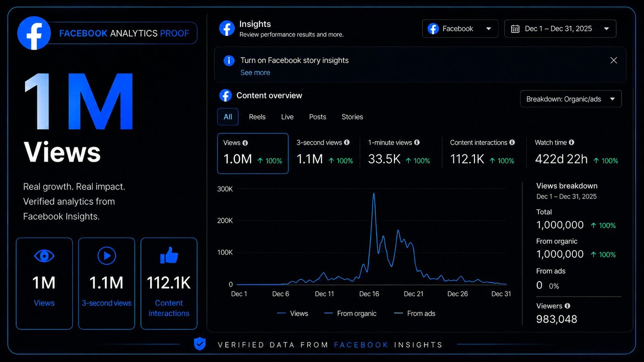Viewport: 644px width, 362px height.
Task: Select the 1-minute views metric
Action: (399, 153)
